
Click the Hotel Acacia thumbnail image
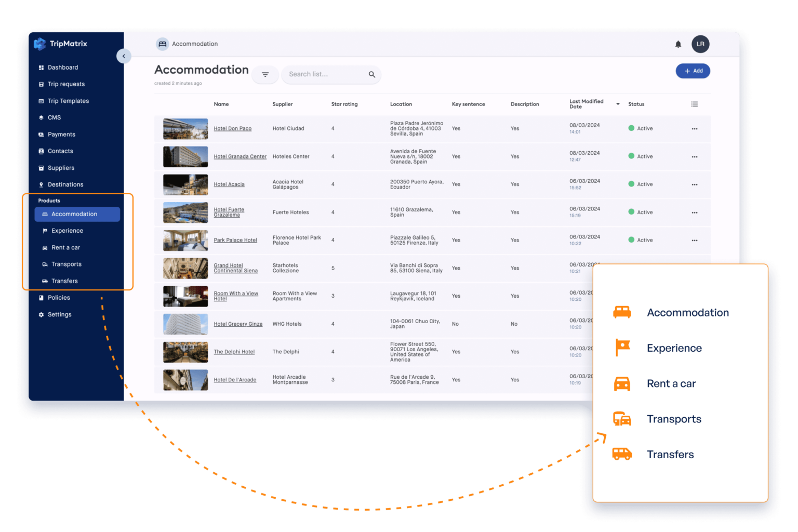185,184
